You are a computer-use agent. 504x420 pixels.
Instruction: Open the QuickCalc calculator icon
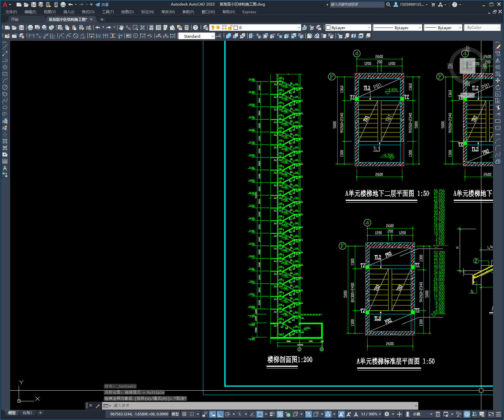pyautogui.click(x=187, y=28)
